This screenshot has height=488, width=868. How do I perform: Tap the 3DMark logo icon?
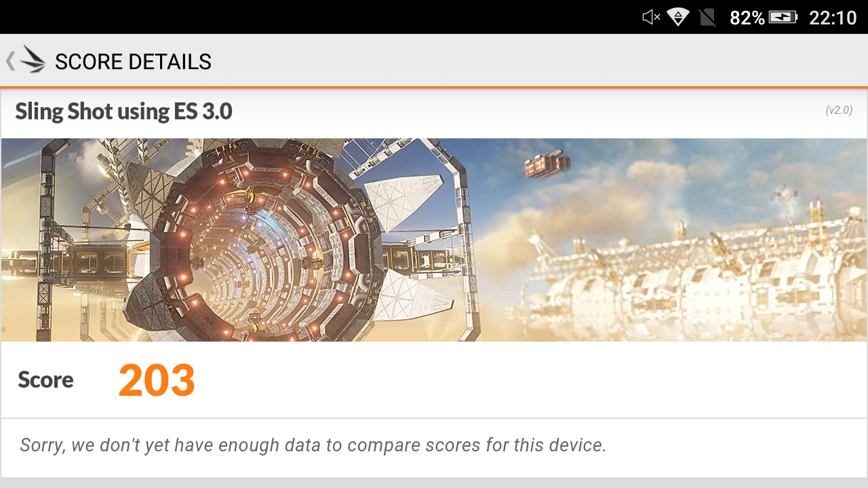[33, 60]
